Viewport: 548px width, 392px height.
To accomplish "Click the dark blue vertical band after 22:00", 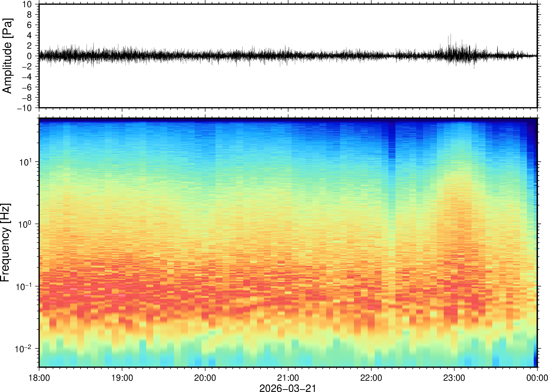I will tap(392, 145).
